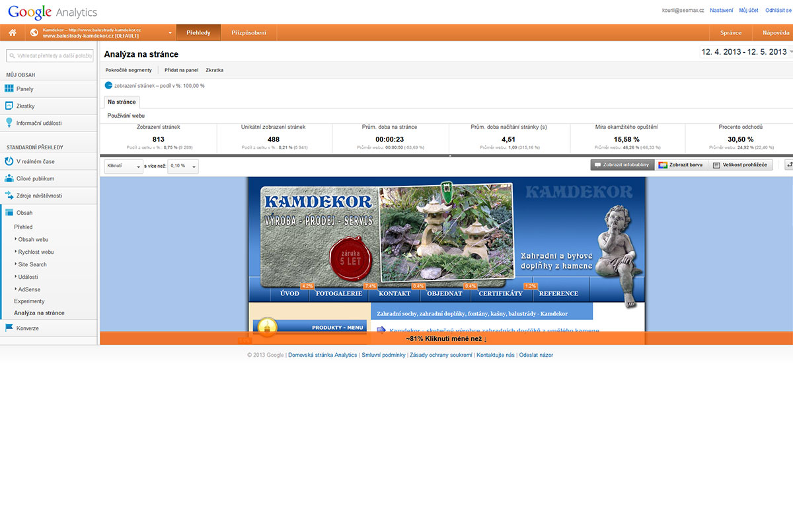Expand the Rychlost webu submenu

tap(36, 252)
